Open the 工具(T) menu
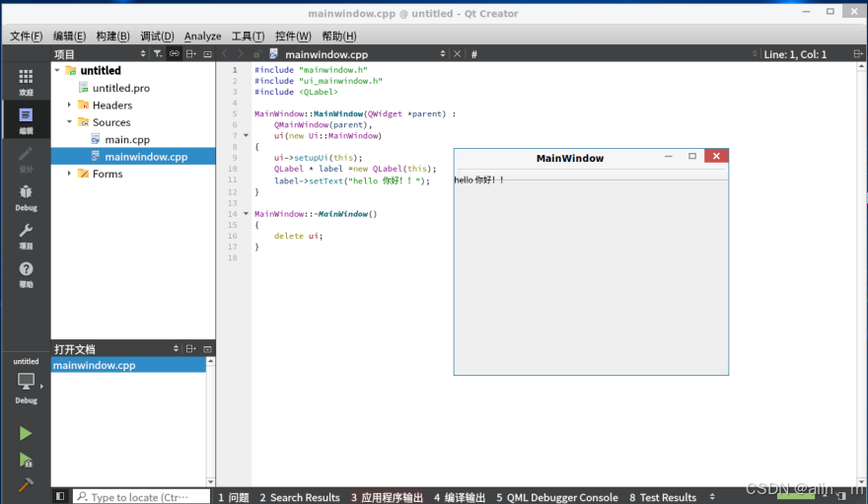This screenshot has width=868, height=504. click(x=248, y=36)
